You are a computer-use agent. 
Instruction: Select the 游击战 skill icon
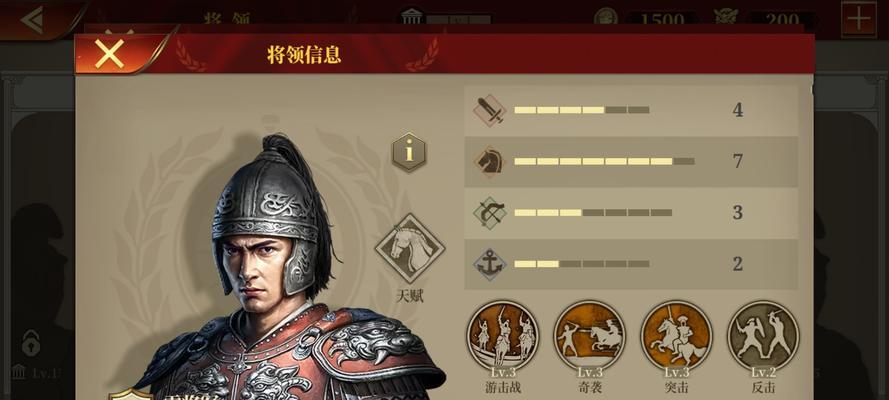point(502,335)
